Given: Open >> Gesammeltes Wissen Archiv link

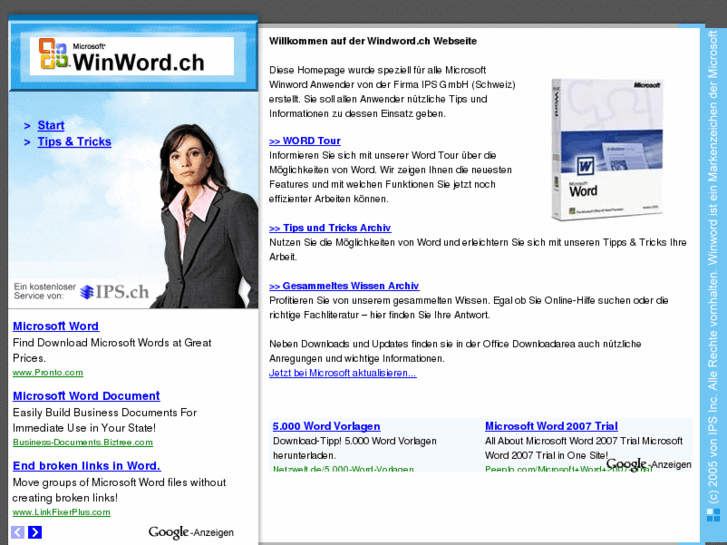Looking at the screenshot, I should coord(344,286).
